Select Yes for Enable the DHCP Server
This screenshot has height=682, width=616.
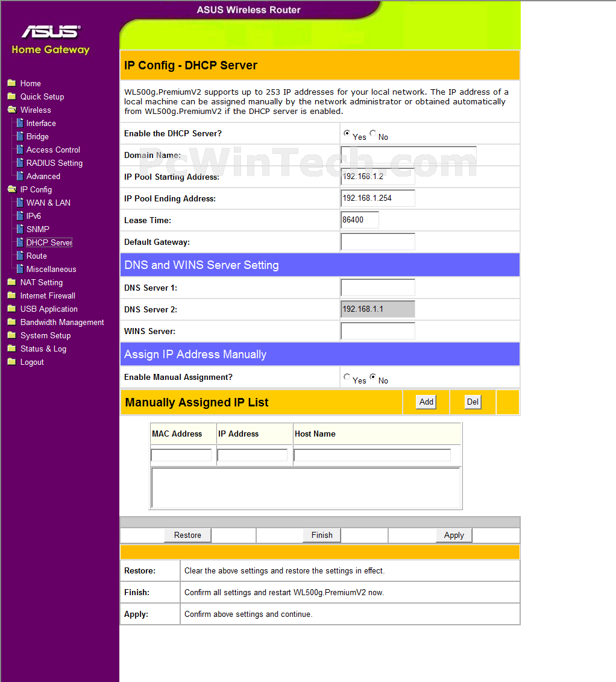[347, 133]
